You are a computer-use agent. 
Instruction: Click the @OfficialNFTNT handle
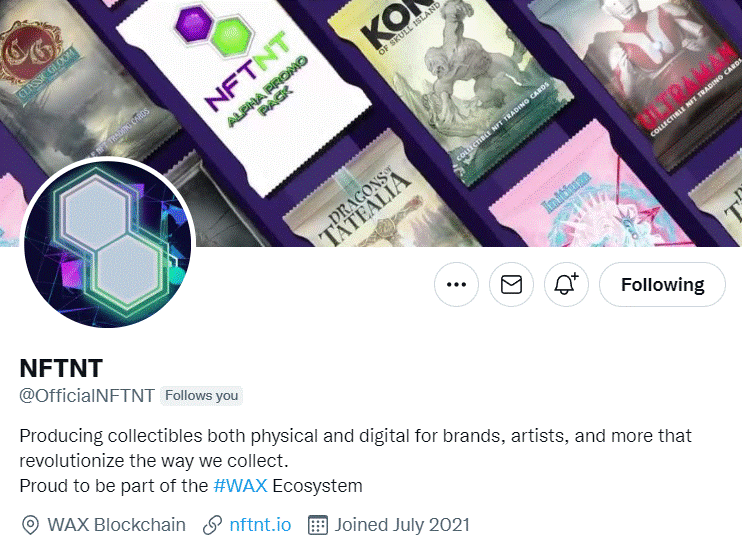coord(87,396)
